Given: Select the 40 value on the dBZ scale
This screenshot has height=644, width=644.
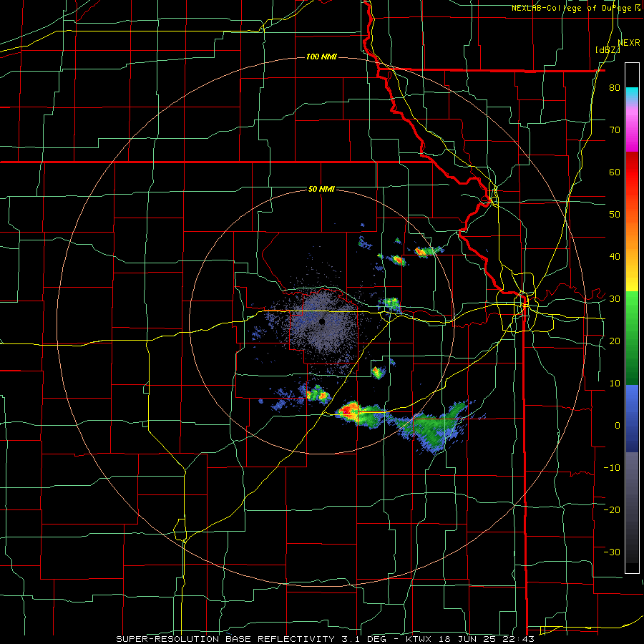Looking at the screenshot, I should point(615,257).
